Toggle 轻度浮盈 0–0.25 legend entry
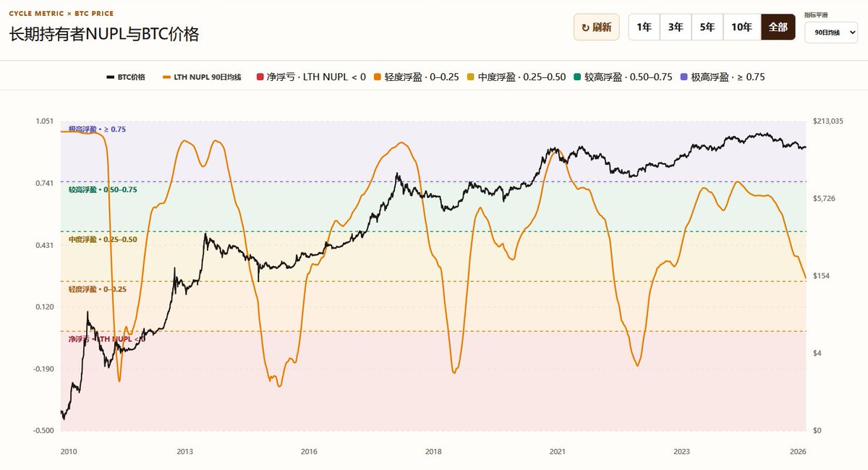The image size is (868, 470). [x=418, y=77]
